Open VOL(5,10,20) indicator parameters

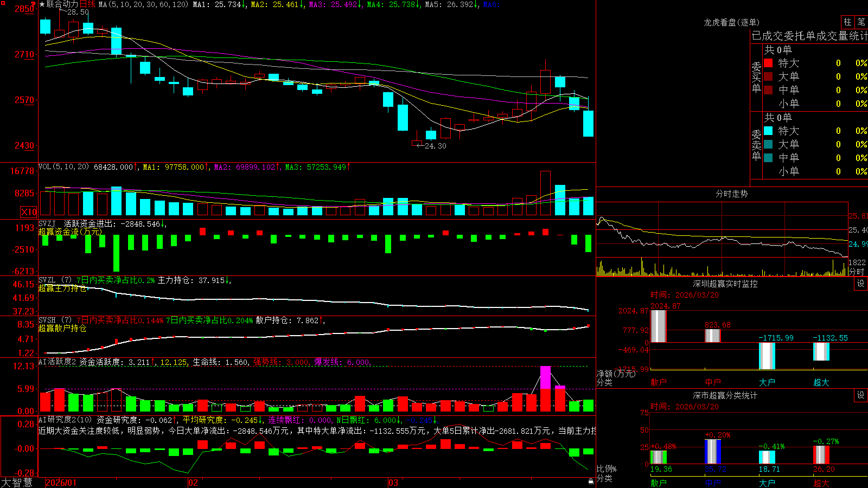(x=63, y=166)
